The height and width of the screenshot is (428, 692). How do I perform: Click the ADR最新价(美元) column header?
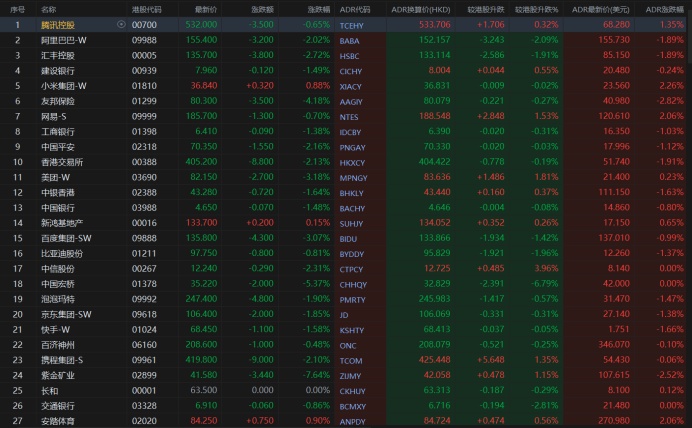[603, 8]
